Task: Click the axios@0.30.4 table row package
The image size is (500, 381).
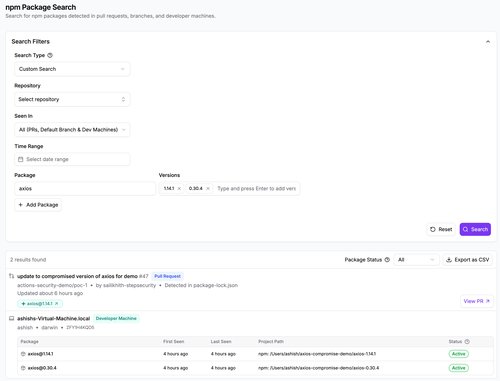Action: pyautogui.click(x=42, y=368)
